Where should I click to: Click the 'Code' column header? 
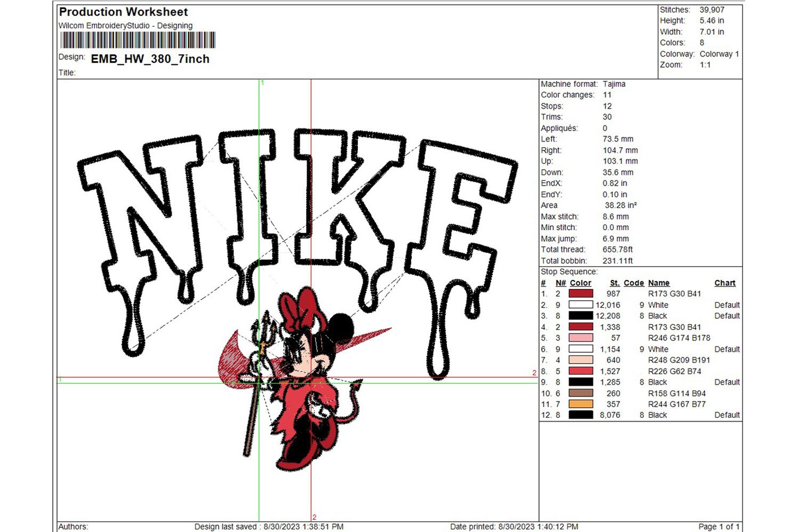634,283
